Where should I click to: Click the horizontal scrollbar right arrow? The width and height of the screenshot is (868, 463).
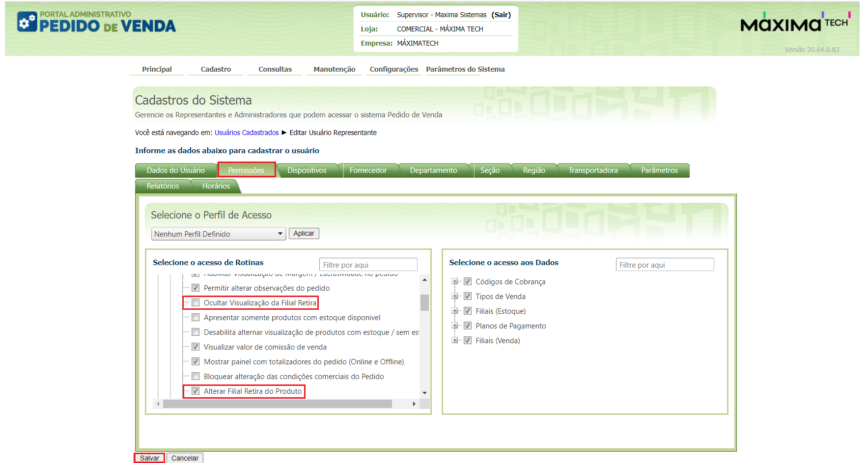[x=414, y=404]
